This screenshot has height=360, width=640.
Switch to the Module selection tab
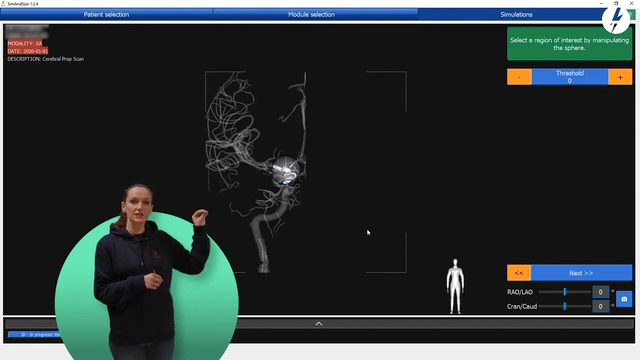click(x=311, y=14)
